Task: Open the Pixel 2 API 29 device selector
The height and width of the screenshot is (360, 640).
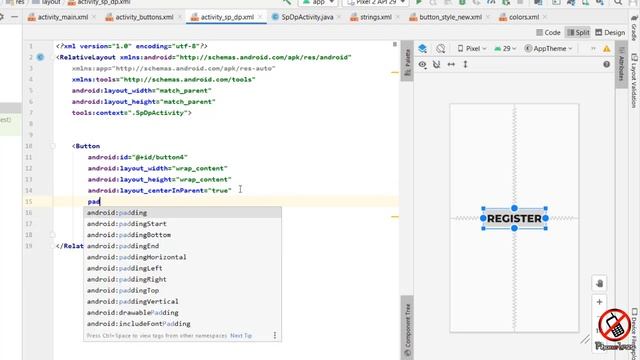Action: coord(376,2)
